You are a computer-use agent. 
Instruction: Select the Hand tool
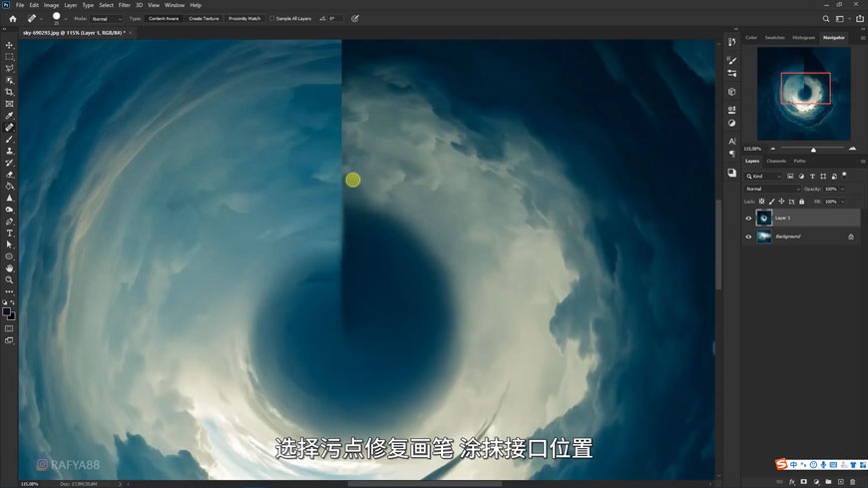(9, 267)
